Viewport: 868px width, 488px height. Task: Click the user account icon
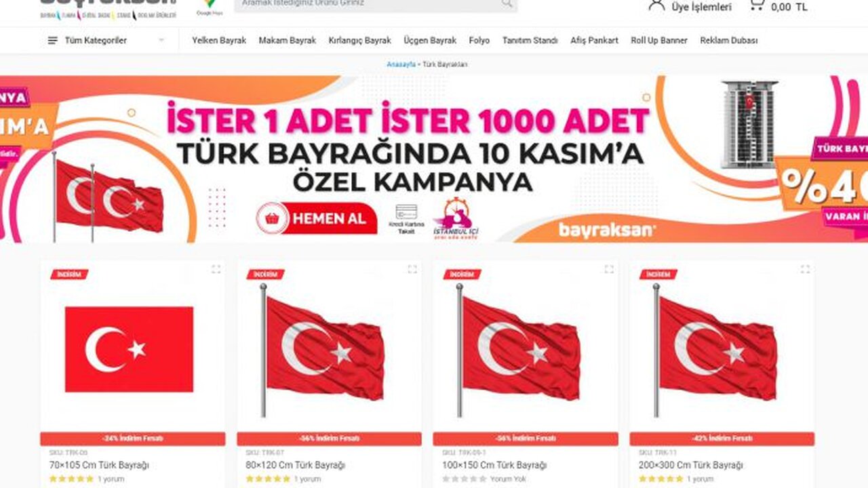[656, 5]
